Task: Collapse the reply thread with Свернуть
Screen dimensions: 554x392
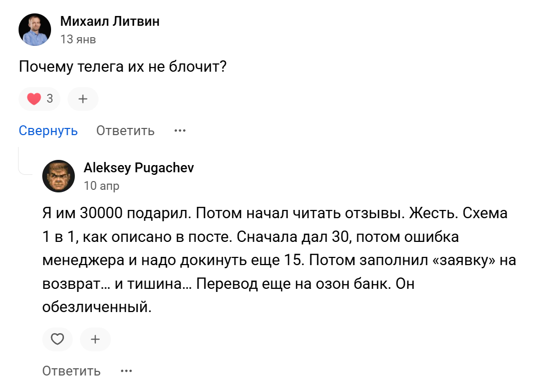Action: pyautogui.click(x=48, y=131)
